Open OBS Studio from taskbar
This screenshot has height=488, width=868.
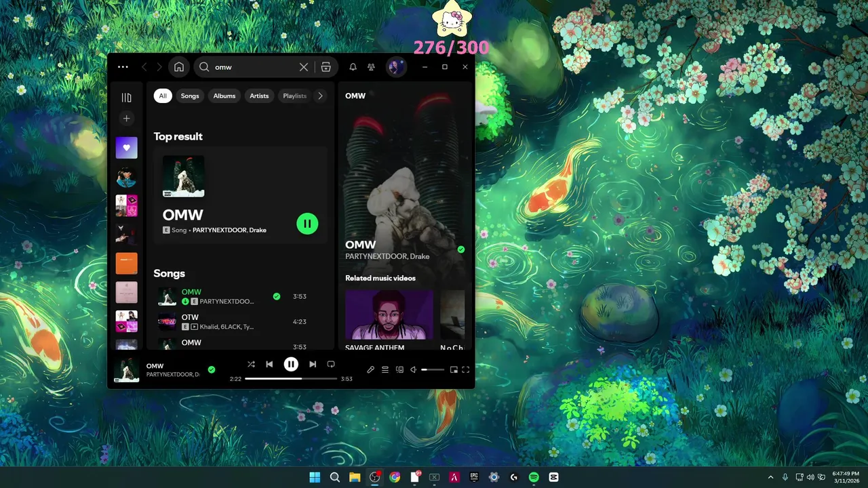click(374, 477)
